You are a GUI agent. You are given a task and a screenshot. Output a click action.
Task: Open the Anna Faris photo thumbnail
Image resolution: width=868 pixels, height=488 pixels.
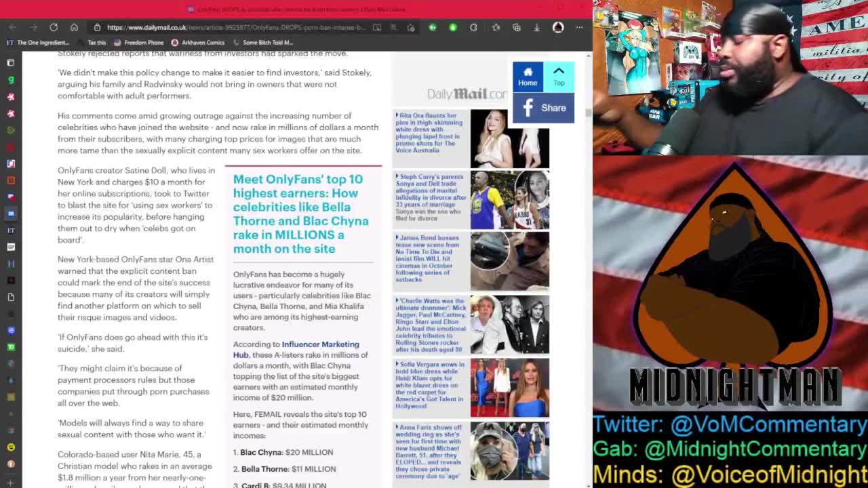coord(510,451)
